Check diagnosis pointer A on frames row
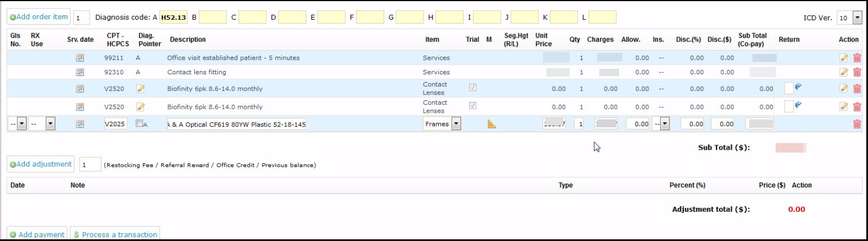Image resolution: width=868 pixels, height=241 pixels. coord(139,124)
